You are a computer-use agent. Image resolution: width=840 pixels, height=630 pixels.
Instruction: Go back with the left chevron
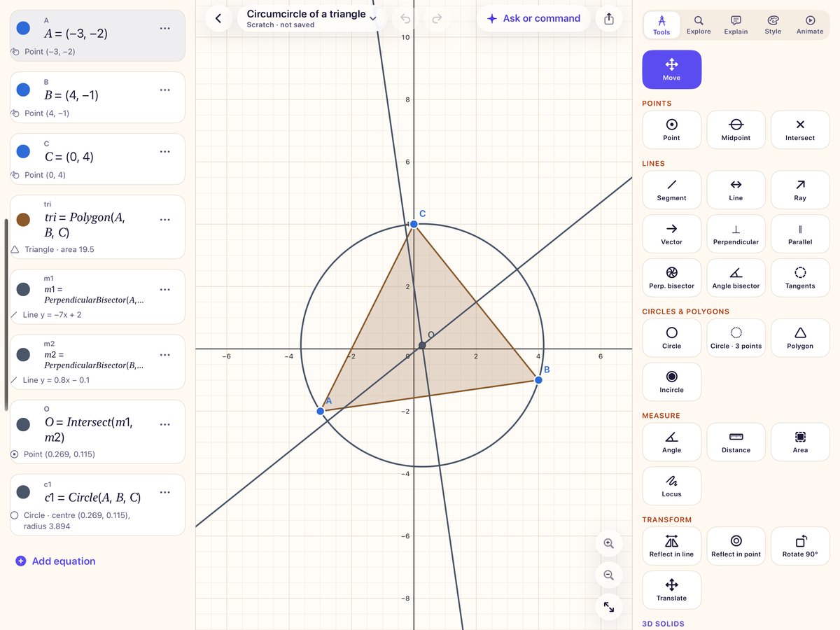[x=218, y=19]
